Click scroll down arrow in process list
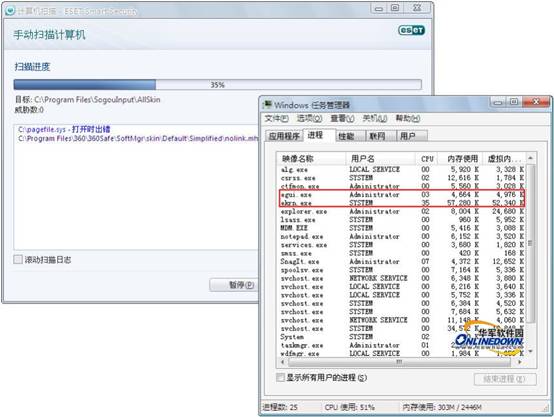Image resolution: width=554 pixels, height=417 pixels. pyautogui.click(x=530, y=351)
